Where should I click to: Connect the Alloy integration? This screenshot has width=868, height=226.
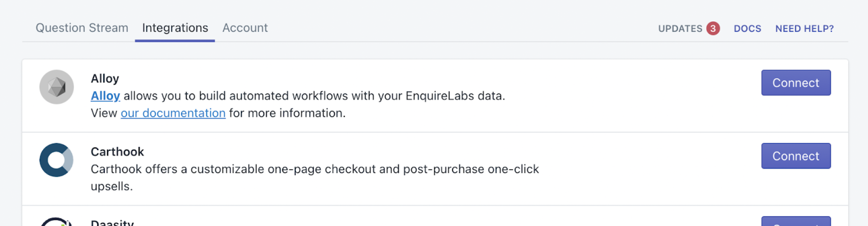click(795, 83)
